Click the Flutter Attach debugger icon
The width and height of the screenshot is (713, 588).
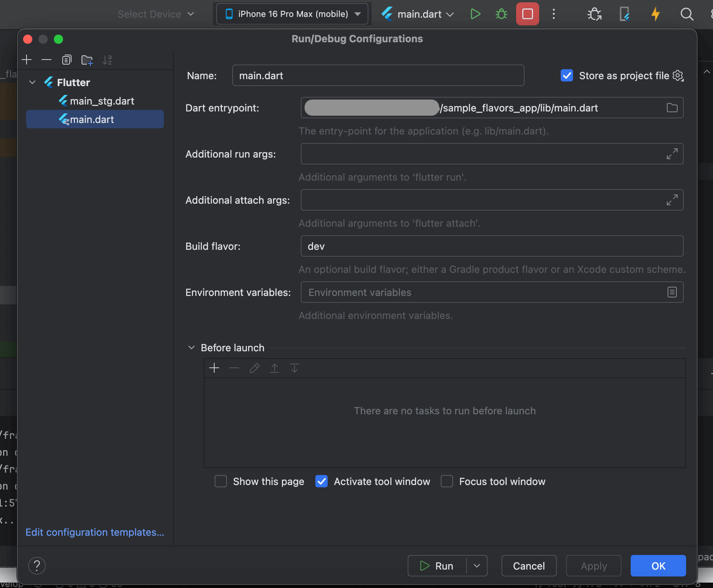tap(594, 14)
